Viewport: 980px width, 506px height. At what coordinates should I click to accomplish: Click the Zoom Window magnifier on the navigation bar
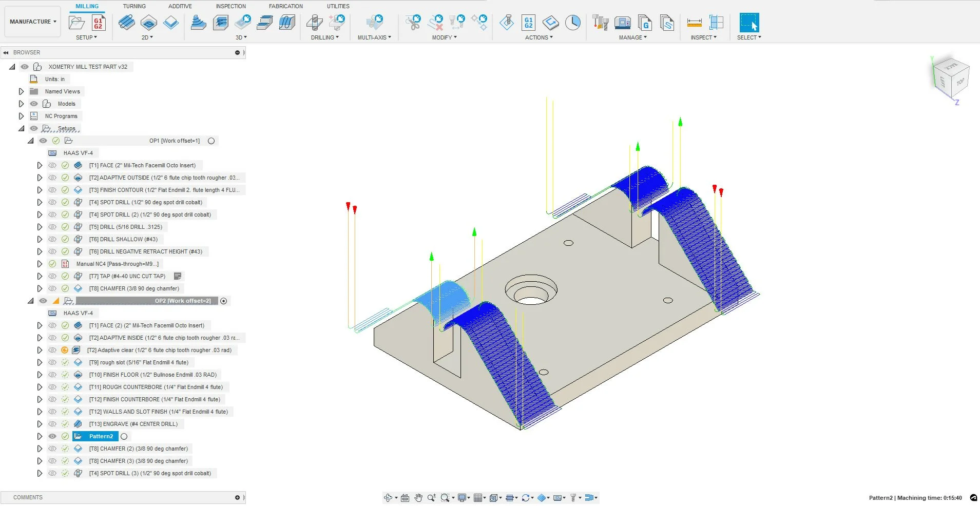[x=446, y=497]
